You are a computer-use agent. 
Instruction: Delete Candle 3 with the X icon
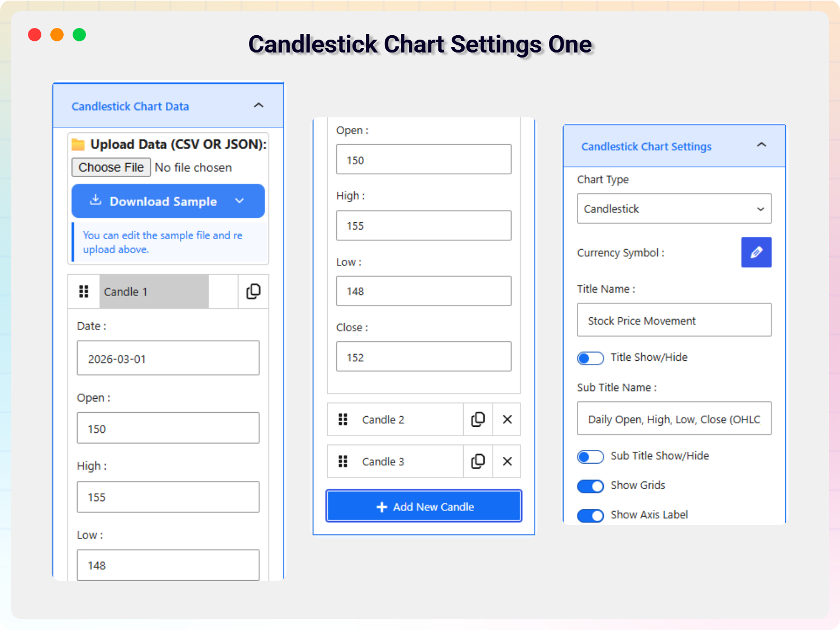coord(507,461)
